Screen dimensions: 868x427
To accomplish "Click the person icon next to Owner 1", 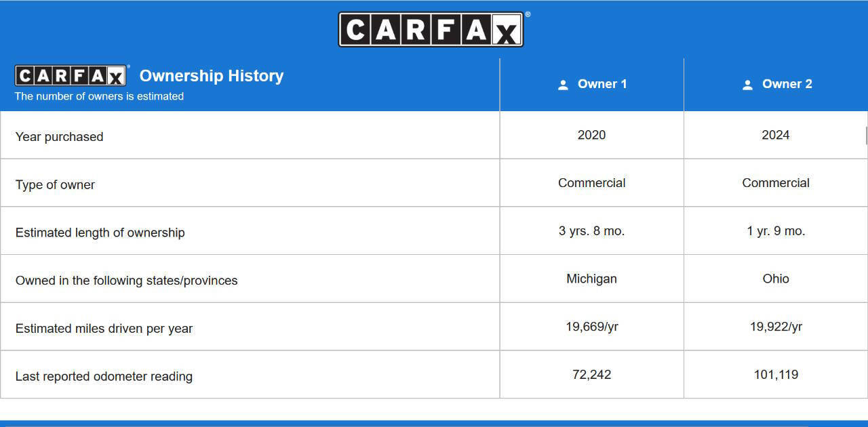I will click(563, 85).
